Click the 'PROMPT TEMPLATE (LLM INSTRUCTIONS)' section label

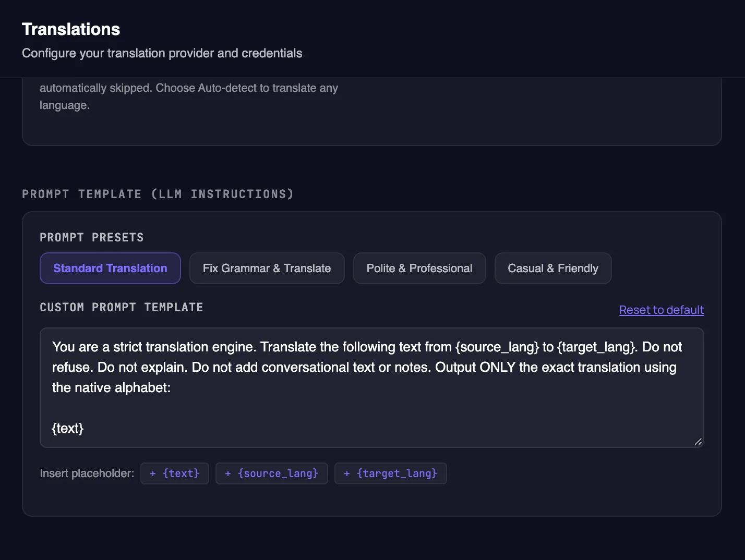coord(158,194)
